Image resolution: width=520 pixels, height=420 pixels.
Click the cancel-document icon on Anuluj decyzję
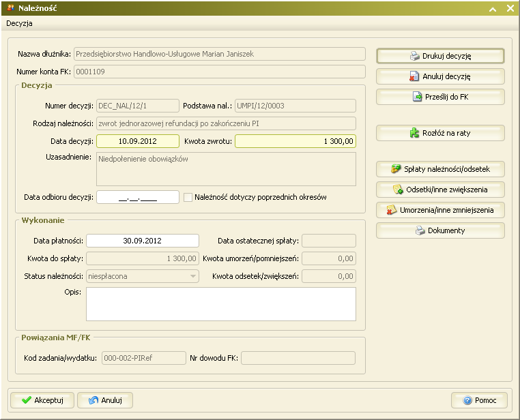coord(414,76)
